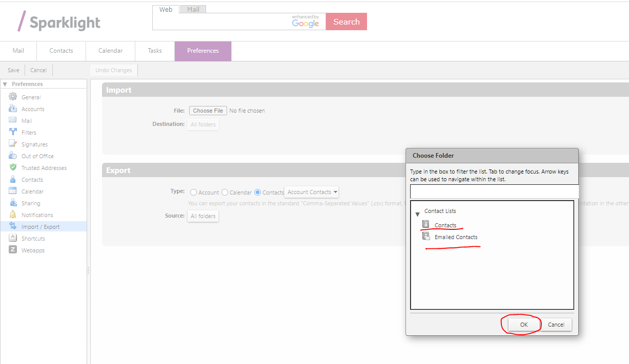Viewport: 629px width, 364px height.
Task: Open the Account Contacts format dropdown
Action: pos(312,192)
